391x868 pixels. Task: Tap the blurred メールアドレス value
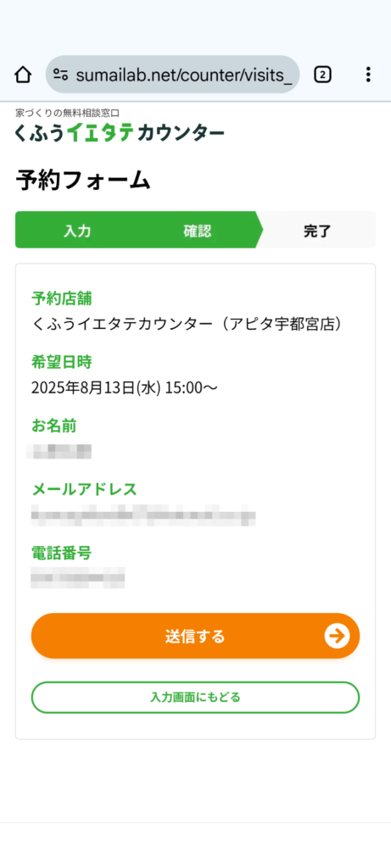(x=142, y=515)
